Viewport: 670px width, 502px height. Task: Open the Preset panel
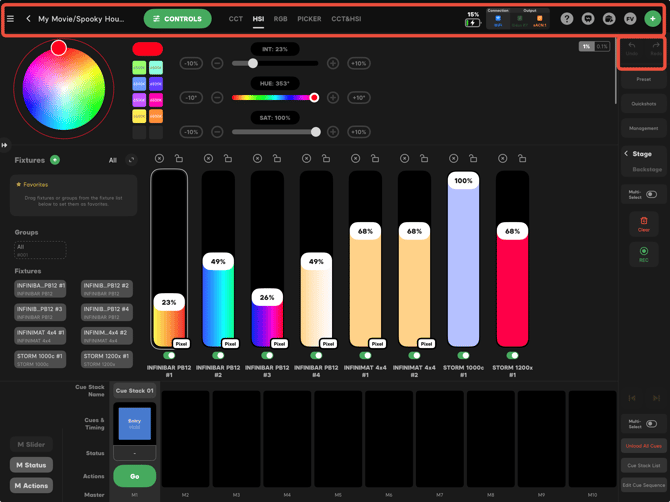point(644,79)
